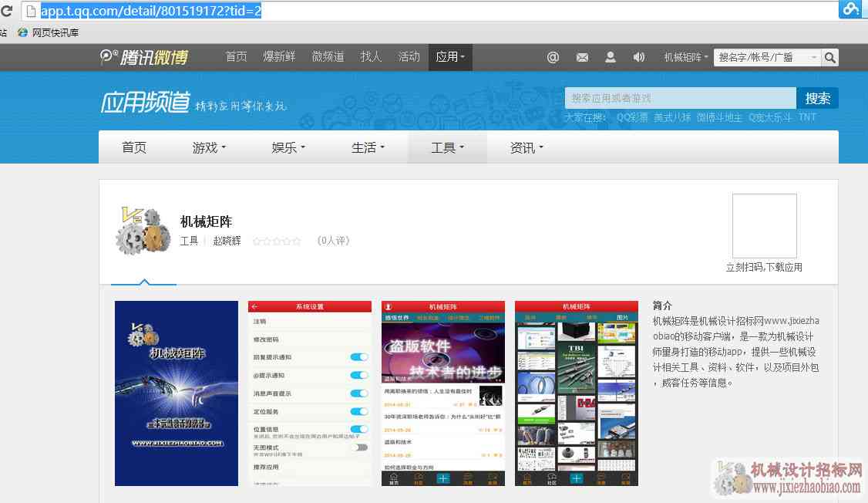Click the 机械矩阵 gear app icon
Image resolution: width=868 pixels, height=503 pixels.
tap(143, 231)
